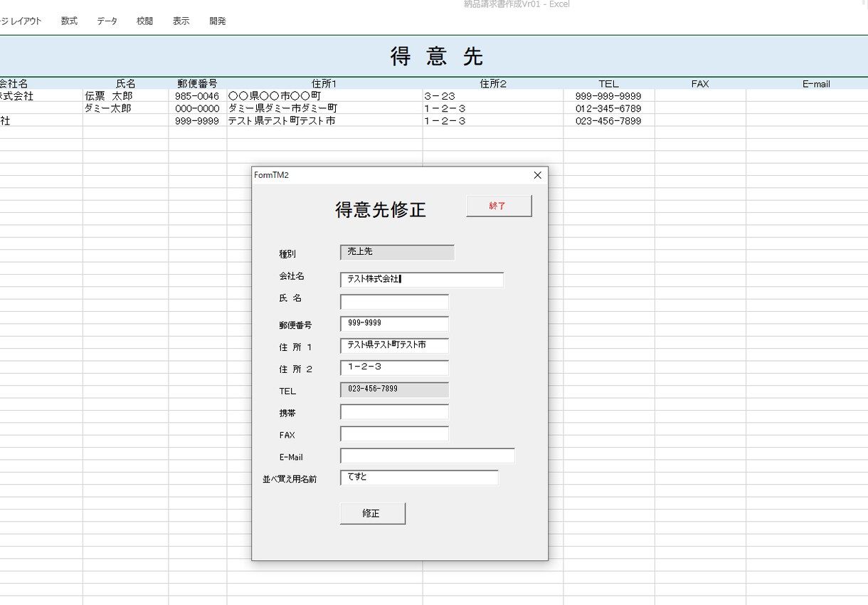Click the TEL field showing 023-456-7899
This screenshot has width=868, height=605.
coord(394,390)
